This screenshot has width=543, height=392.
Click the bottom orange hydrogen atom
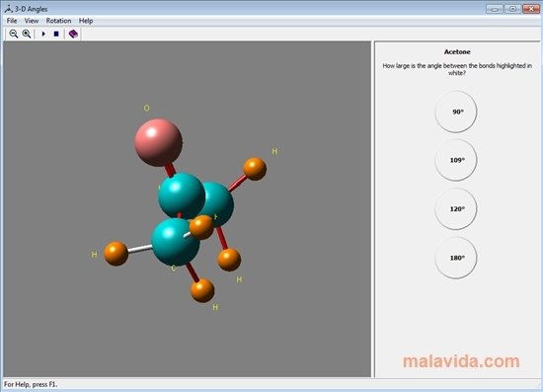click(202, 290)
